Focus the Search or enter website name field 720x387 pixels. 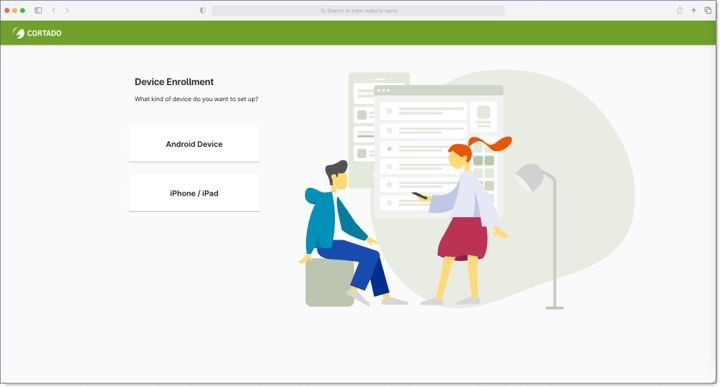pyautogui.click(x=358, y=10)
